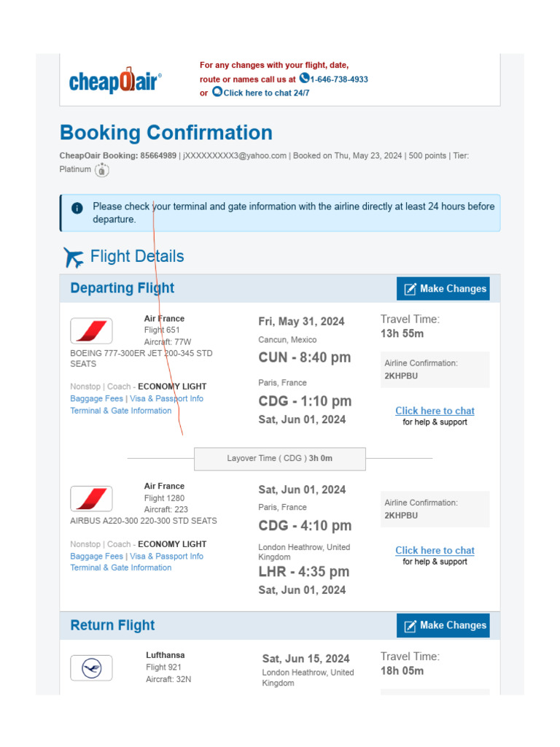This screenshot has height=747, width=560.
Task: Open 'Click here to chat 24/7' link
Action: pos(266,93)
